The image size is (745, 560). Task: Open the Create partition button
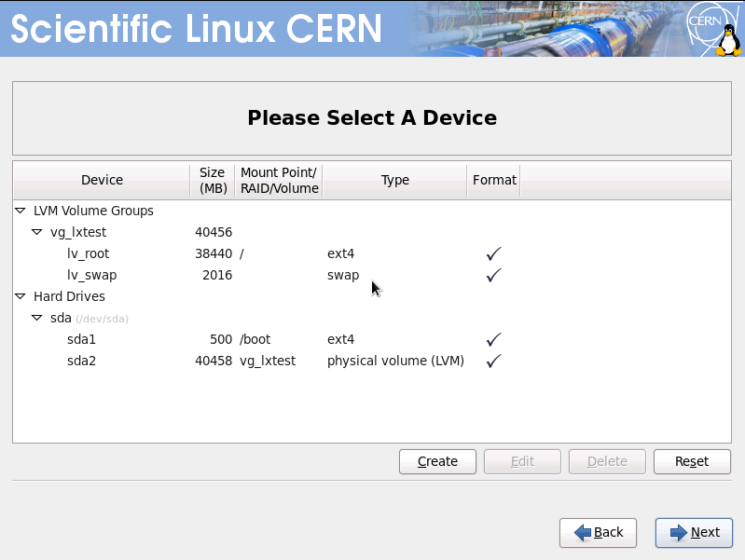tap(437, 461)
